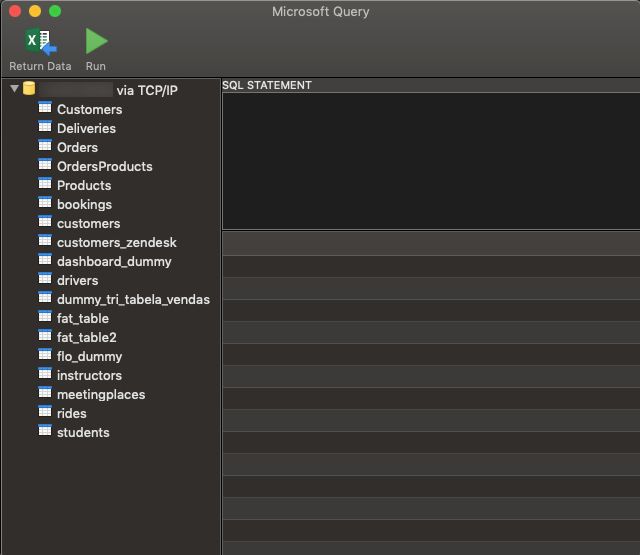Click the table icon beside rides

point(45,411)
